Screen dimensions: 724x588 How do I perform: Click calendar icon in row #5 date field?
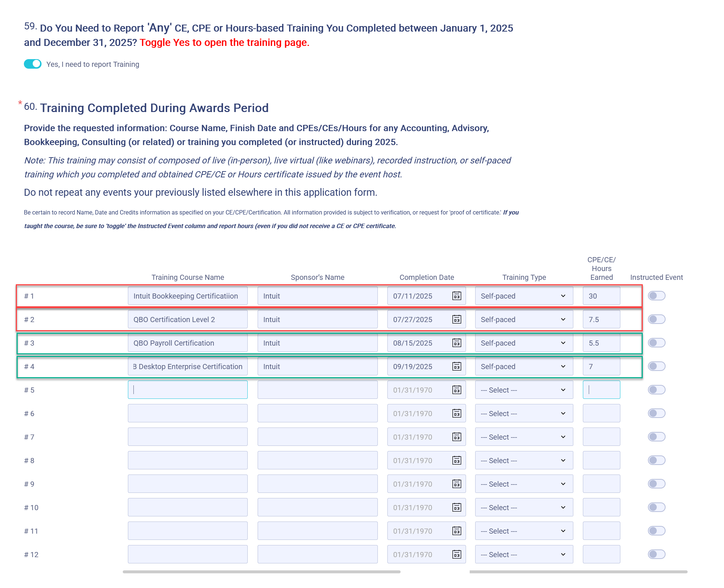[x=456, y=390]
